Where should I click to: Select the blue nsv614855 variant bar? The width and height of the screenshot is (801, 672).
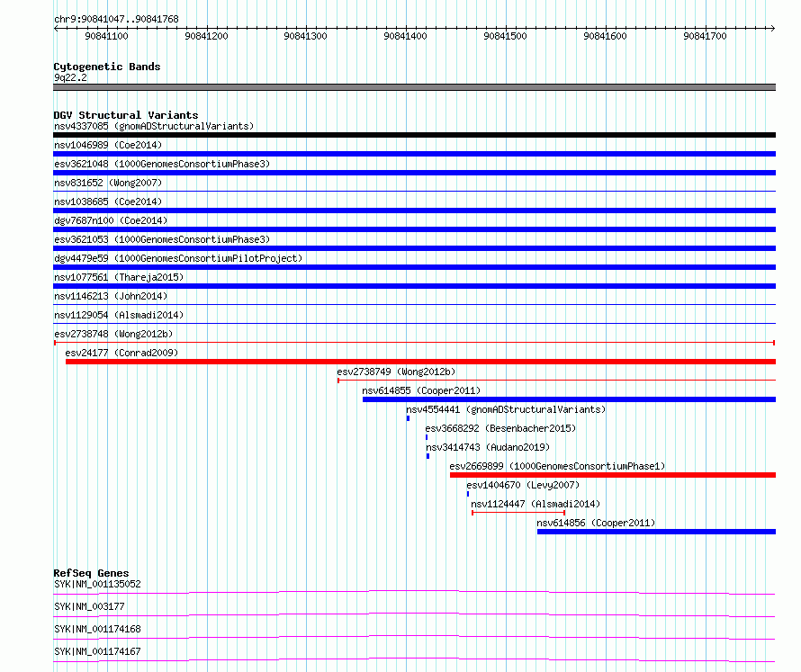pos(569,399)
